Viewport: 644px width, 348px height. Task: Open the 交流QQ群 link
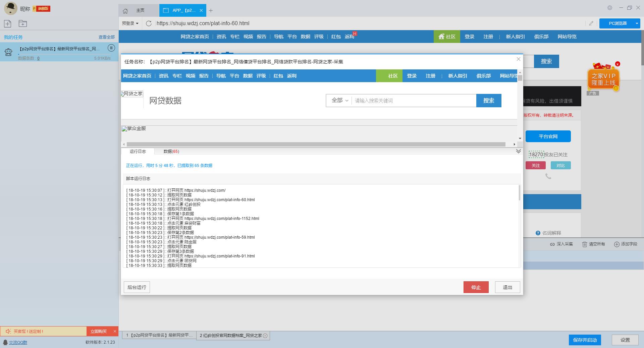tap(18, 342)
